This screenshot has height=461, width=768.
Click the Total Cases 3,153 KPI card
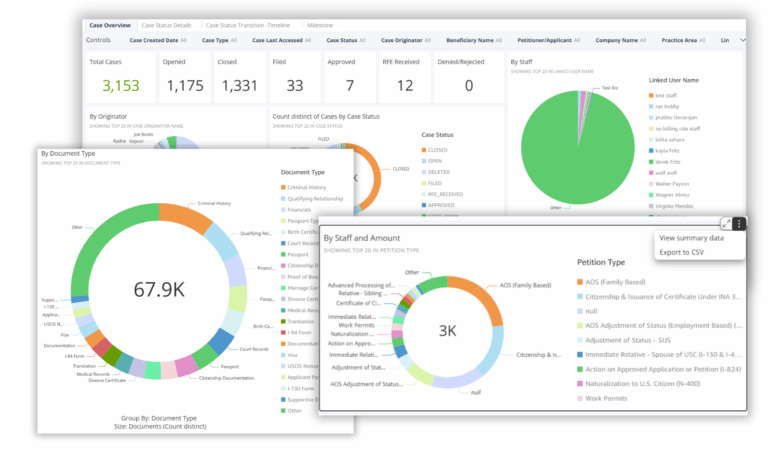pyautogui.click(x=118, y=78)
